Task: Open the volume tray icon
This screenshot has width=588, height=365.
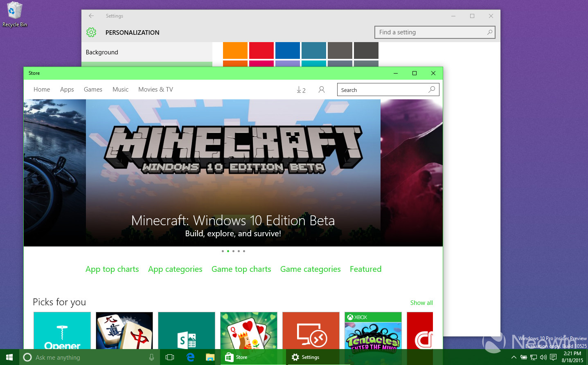Action: click(543, 357)
